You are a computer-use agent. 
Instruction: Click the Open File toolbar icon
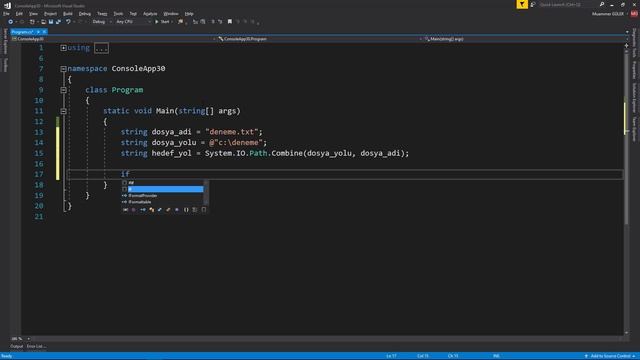(43, 22)
